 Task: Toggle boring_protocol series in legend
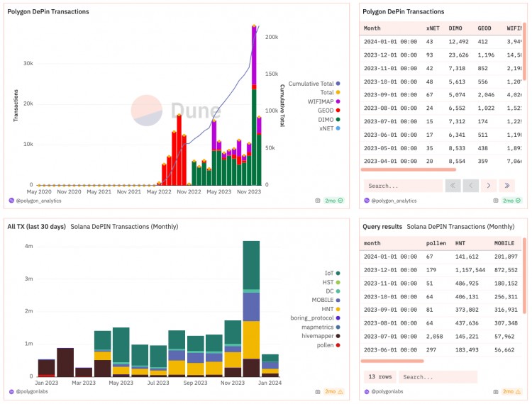tap(315, 318)
